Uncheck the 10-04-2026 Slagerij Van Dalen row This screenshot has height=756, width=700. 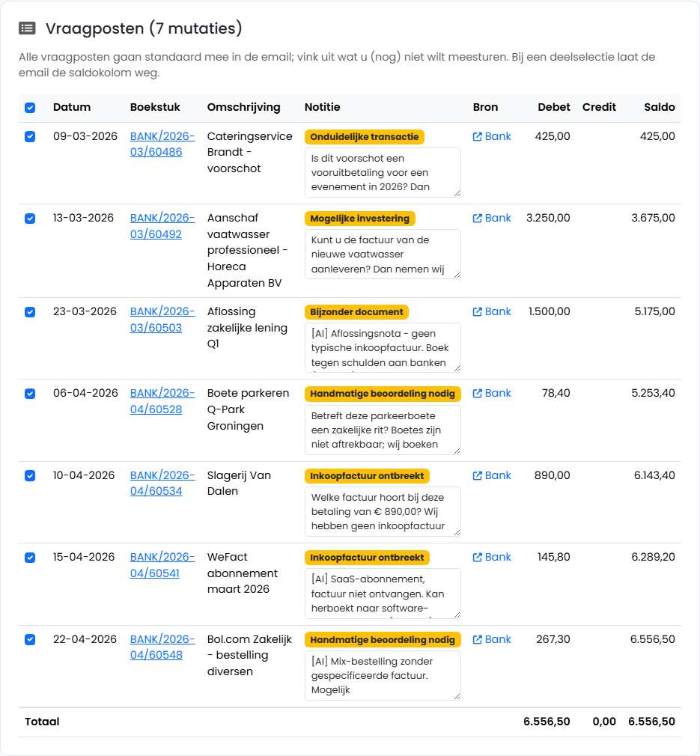pos(30,475)
